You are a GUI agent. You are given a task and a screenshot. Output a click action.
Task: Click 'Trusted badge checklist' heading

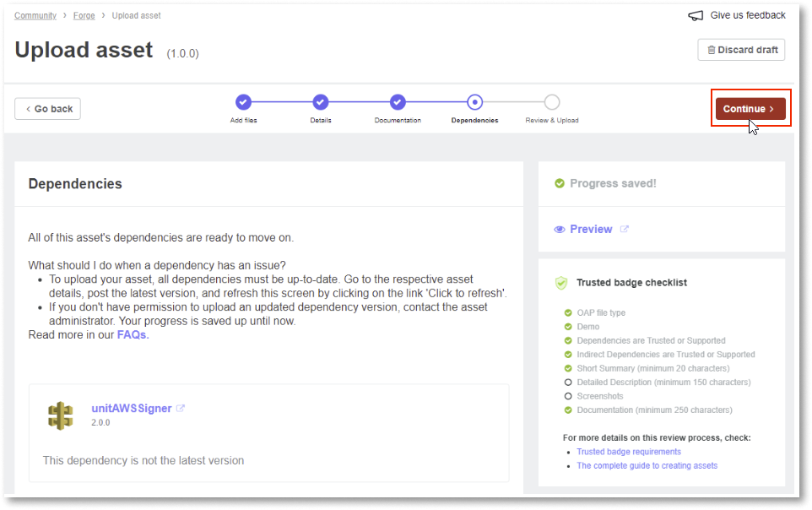(631, 283)
